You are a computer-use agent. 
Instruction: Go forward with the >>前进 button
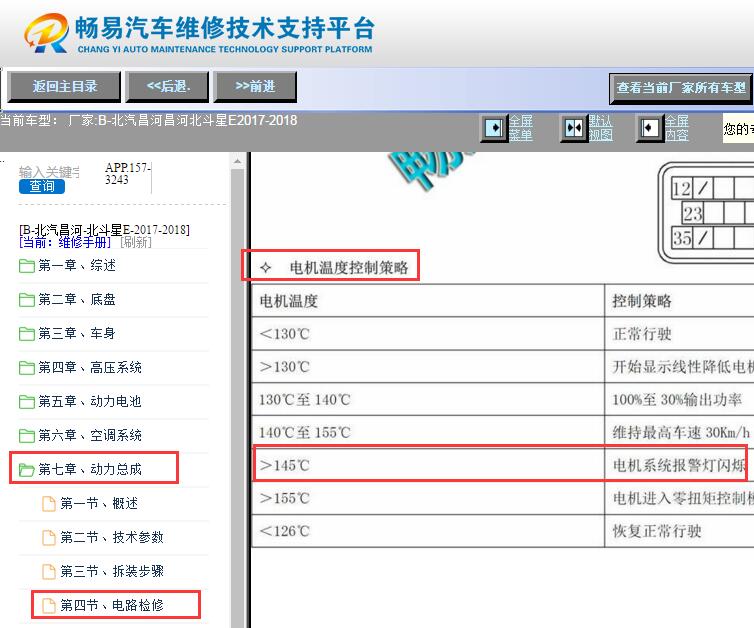255,87
